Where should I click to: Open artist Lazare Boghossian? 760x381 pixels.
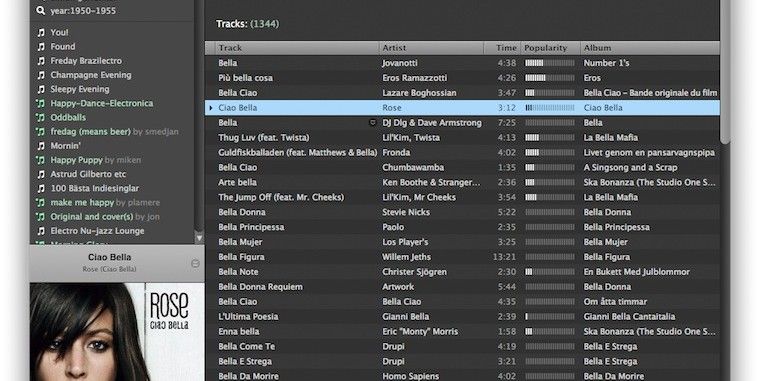(x=419, y=93)
